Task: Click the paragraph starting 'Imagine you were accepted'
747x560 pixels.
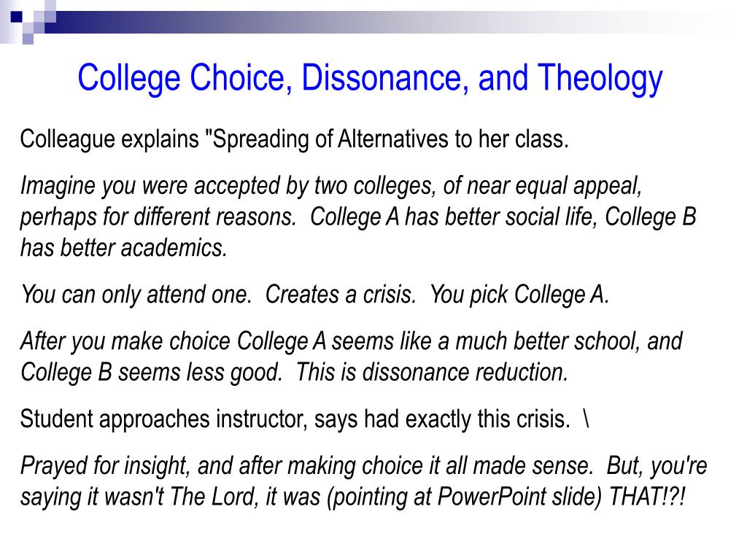Action: [x=358, y=217]
